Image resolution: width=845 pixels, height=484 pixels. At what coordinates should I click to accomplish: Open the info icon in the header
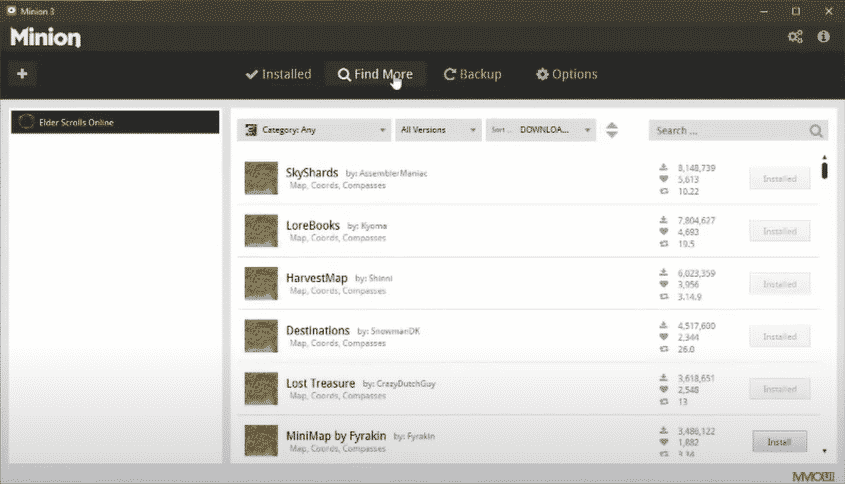tap(823, 36)
